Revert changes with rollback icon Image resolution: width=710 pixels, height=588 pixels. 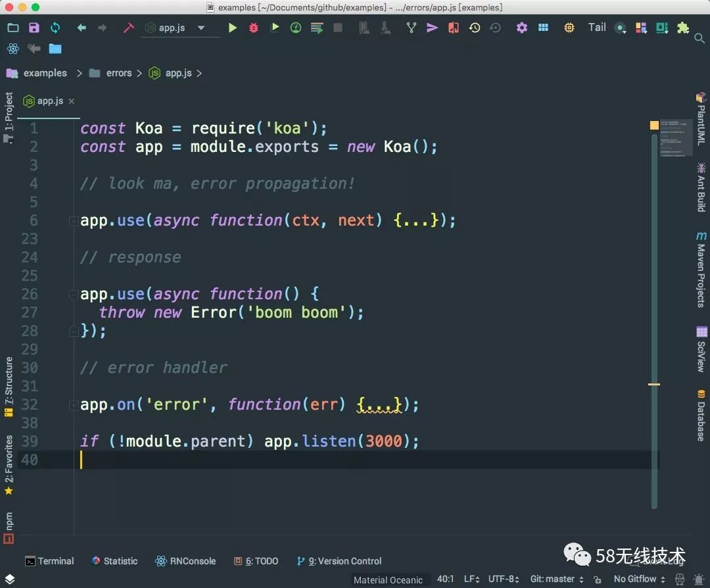pos(496,28)
